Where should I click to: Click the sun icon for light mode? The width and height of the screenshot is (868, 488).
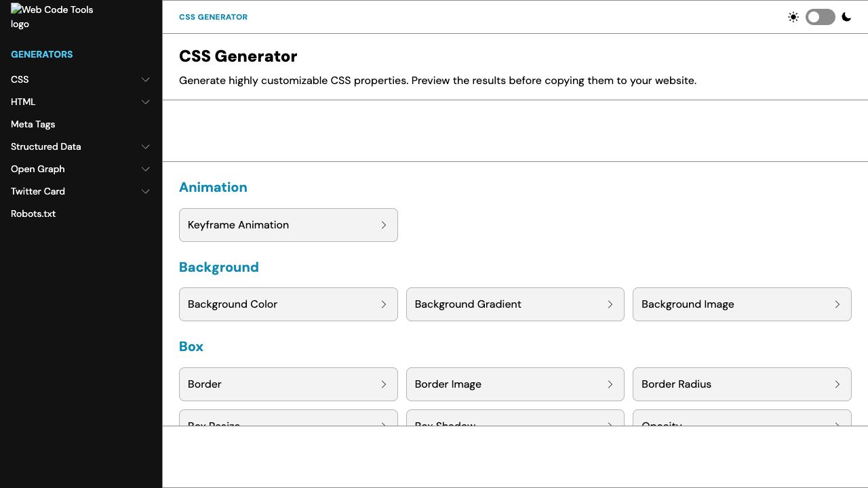coord(793,17)
